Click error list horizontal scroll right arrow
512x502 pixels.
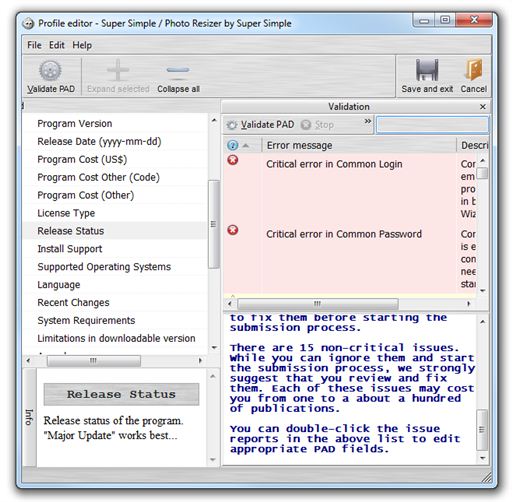click(x=469, y=304)
